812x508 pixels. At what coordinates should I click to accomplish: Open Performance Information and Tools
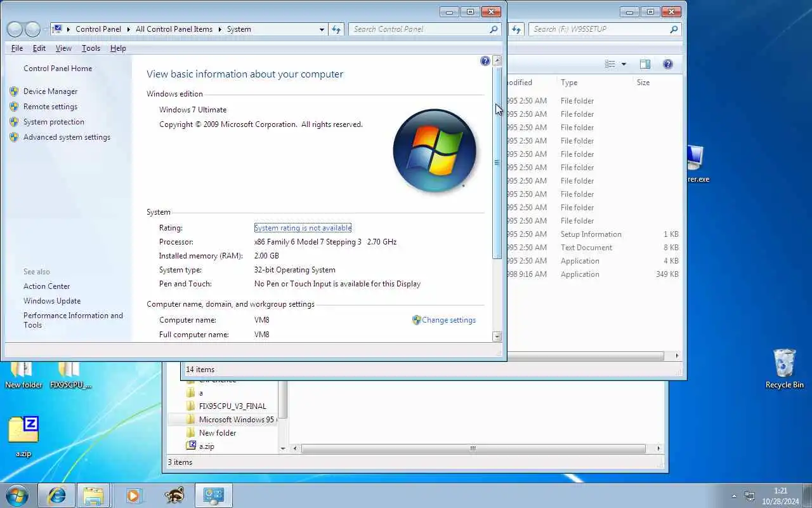pyautogui.click(x=73, y=320)
